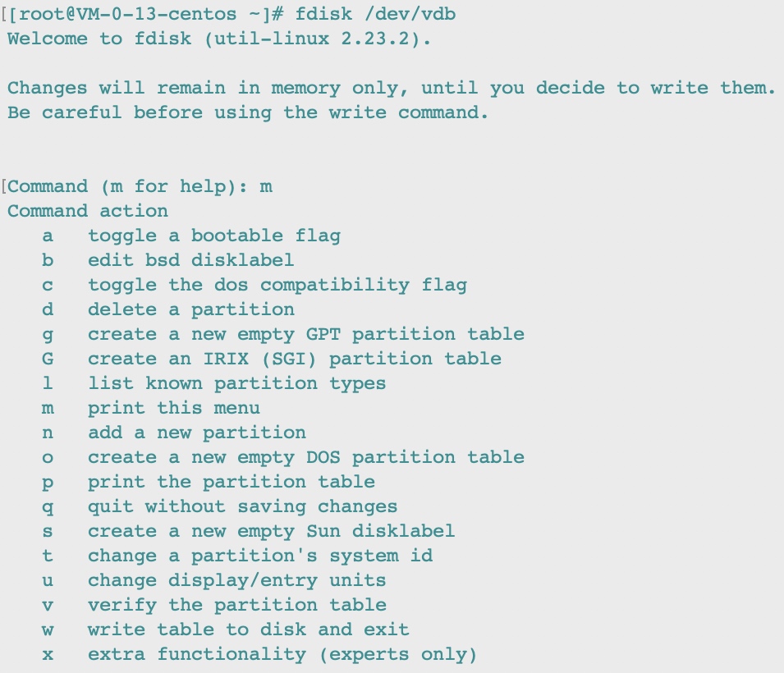This screenshot has width=784, height=673.
Task: Click the 'Command (m for help): m' prompt
Action: pyautogui.click(x=140, y=186)
